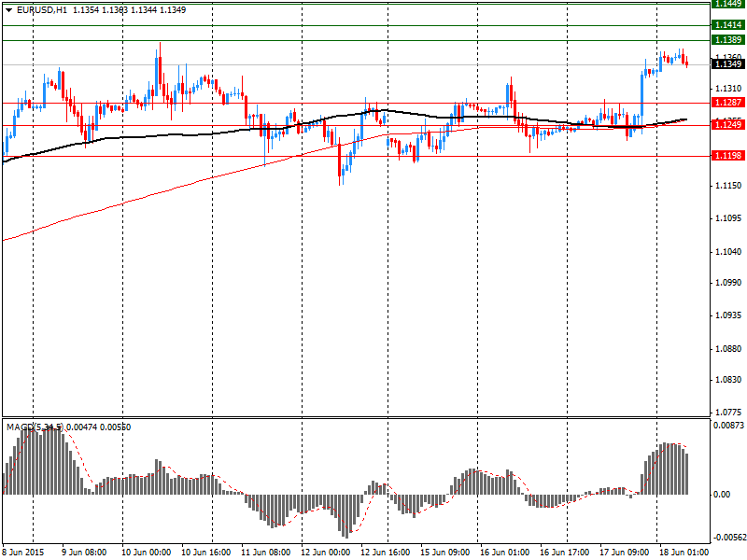Click the MACD zero level 0.00 label
This screenshot has width=747, height=560.
(722, 495)
